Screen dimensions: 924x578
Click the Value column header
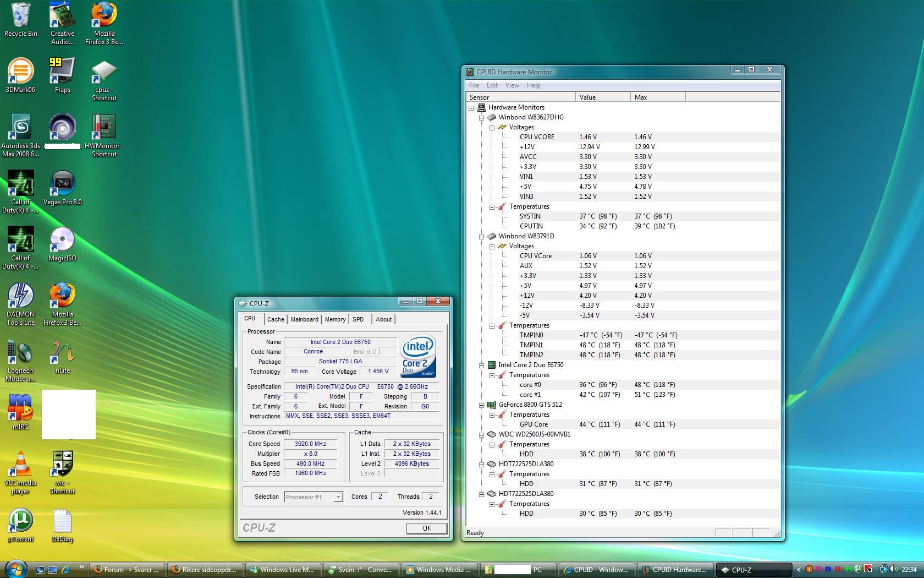[x=603, y=97]
